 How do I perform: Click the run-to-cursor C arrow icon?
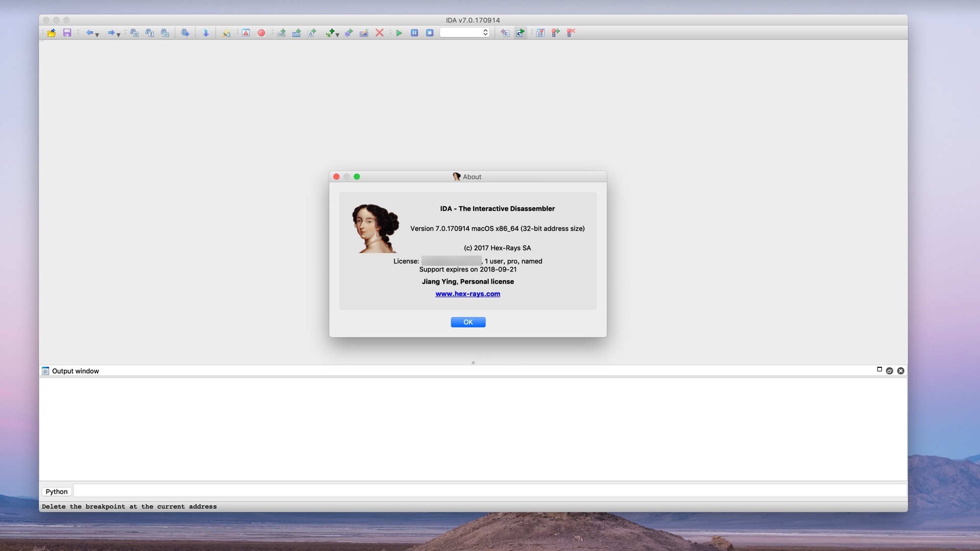tap(520, 33)
